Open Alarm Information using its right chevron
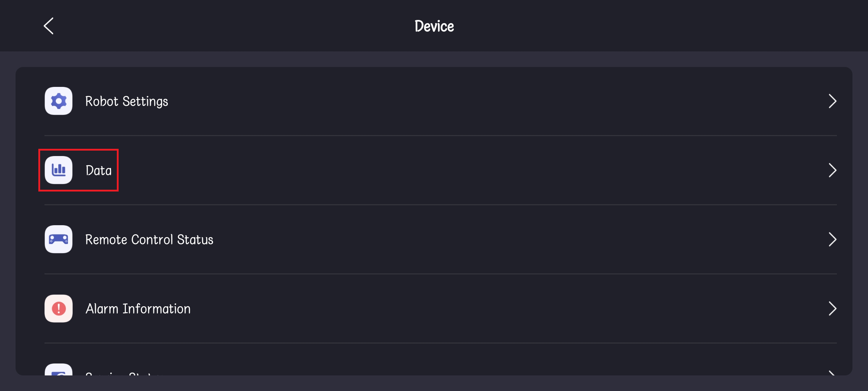Screen dimensions: 868x391 (832, 308)
